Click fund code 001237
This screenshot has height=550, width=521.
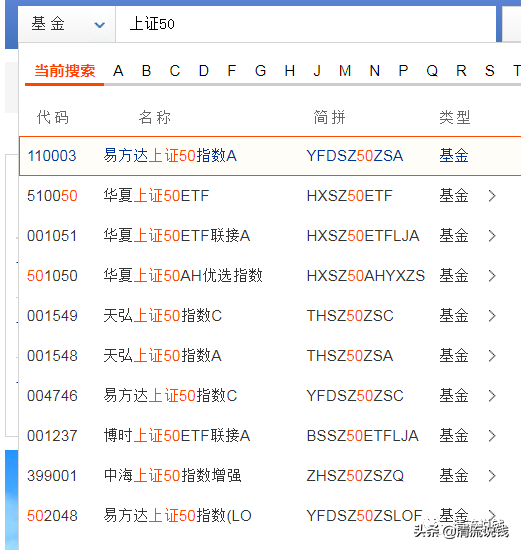(52, 436)
